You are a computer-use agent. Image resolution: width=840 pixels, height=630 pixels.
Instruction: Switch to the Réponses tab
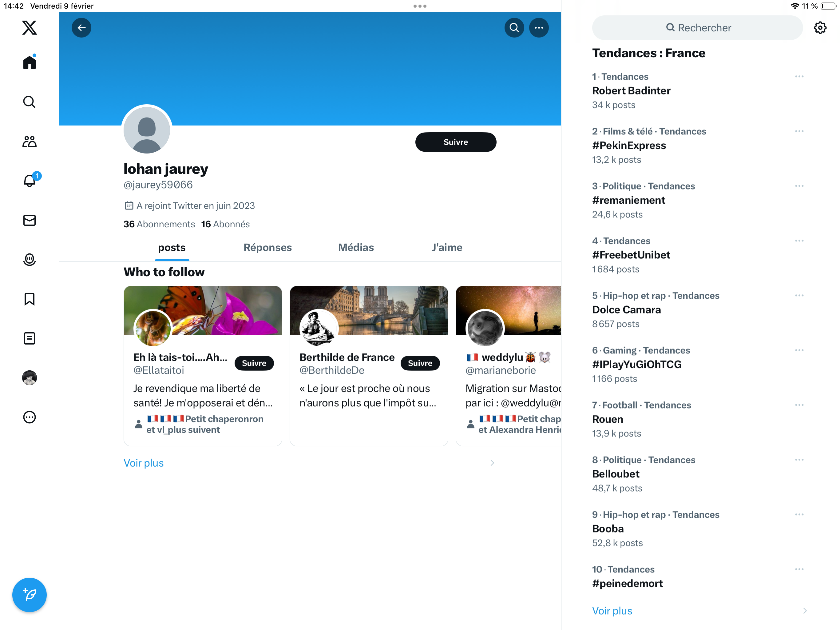click(x=267, y=247)
